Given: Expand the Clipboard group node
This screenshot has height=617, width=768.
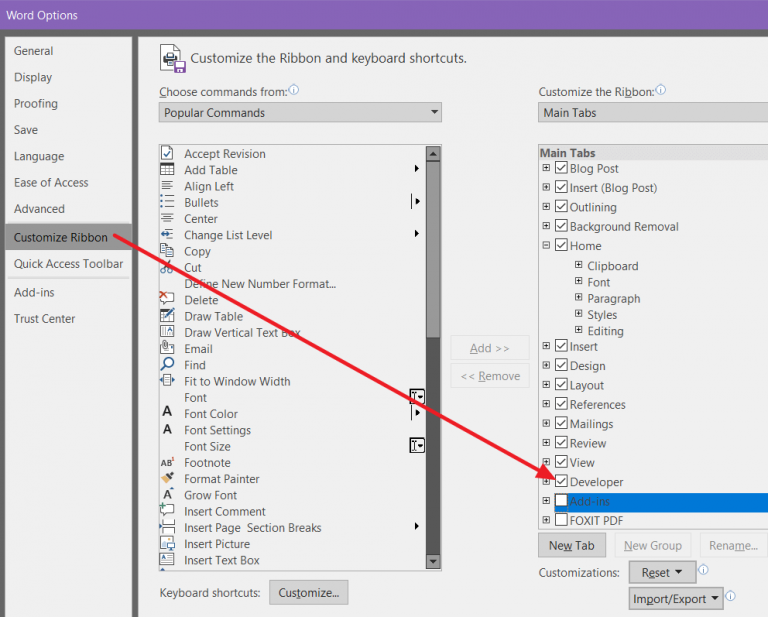Looking at the screenshot, I should click(x=578, y=265).
